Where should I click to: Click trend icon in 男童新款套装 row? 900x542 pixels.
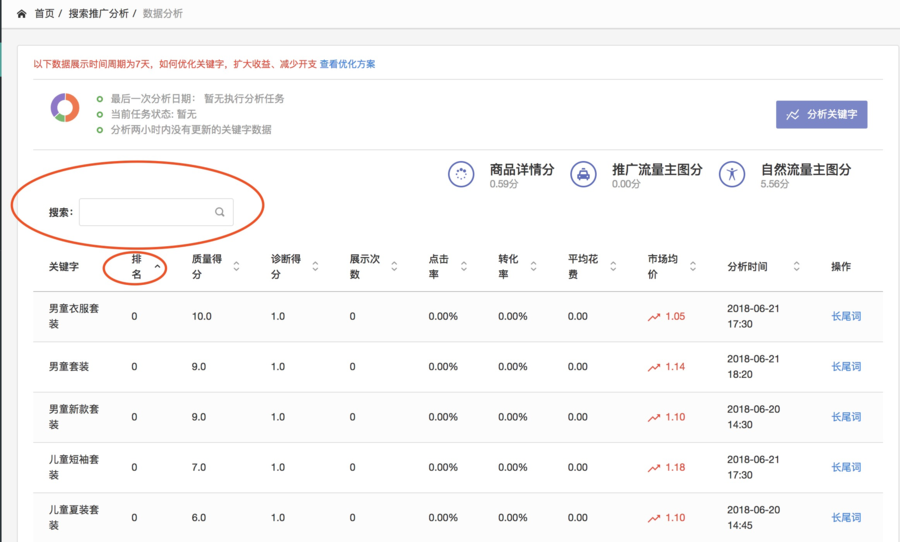(x=654, y=418)
